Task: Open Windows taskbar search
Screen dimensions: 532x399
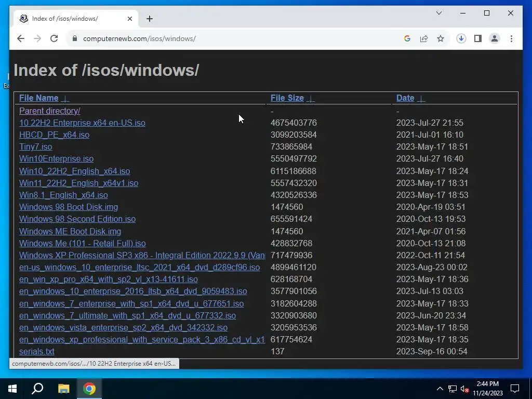Action: 37,389
